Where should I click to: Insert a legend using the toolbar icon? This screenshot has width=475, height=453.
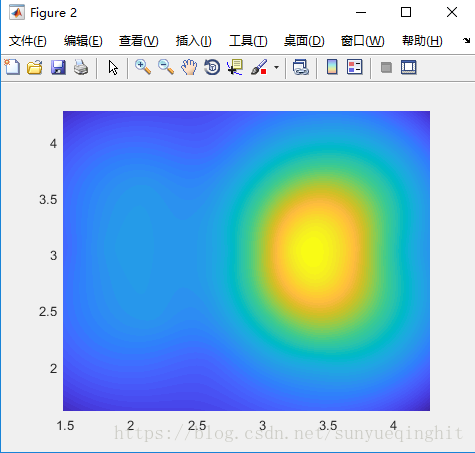pyautogui.click(x=355, y=67)
